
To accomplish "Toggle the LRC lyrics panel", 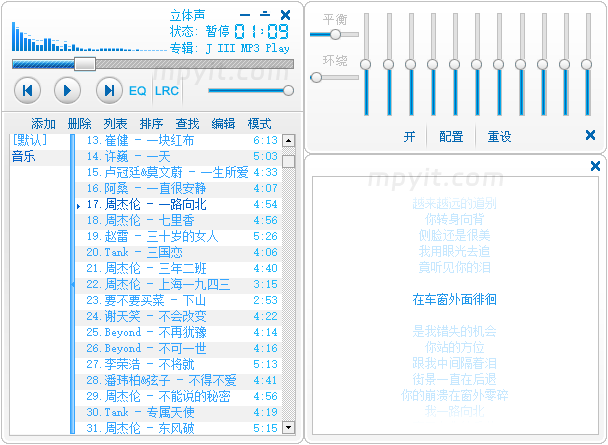I will 167,91.
